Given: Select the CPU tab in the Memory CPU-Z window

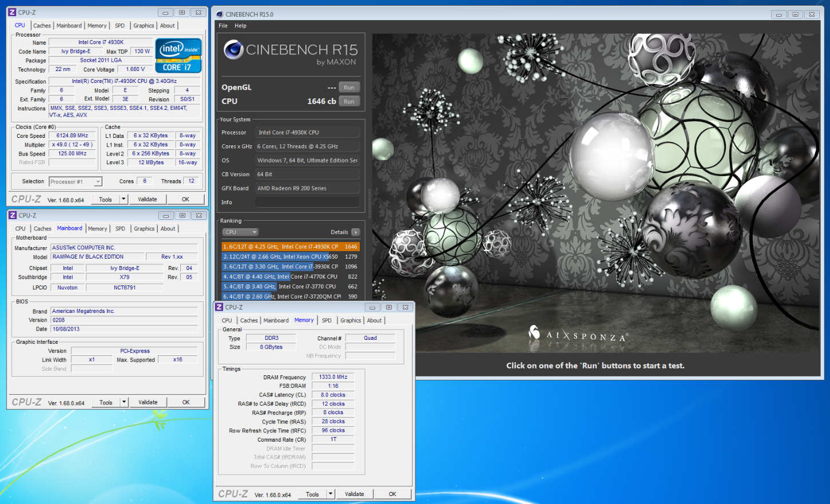Looking at the screenshot, I should coord(227,320).
